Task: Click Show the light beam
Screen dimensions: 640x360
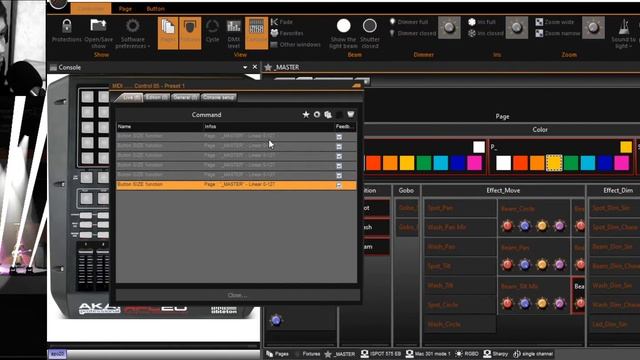Action: coord(344,33)
